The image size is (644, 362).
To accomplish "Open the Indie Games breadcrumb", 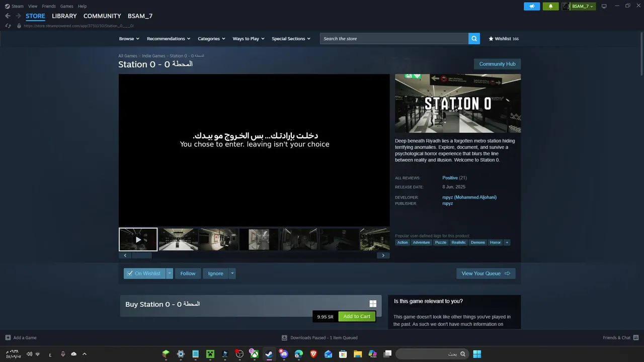I will point(153,56).
